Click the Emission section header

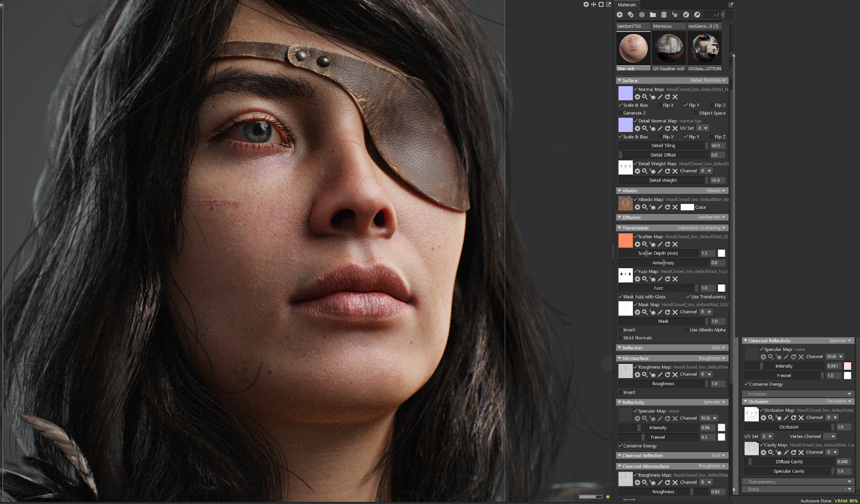[x=798, y=394]
